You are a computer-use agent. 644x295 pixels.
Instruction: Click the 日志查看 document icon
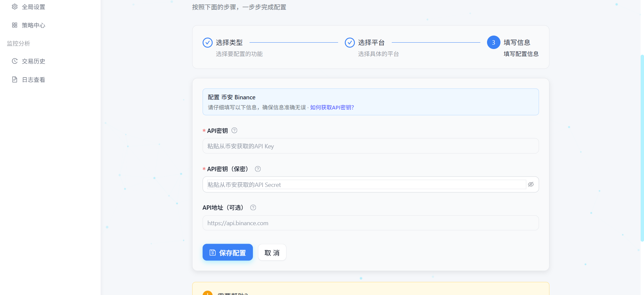coord(14,80)
